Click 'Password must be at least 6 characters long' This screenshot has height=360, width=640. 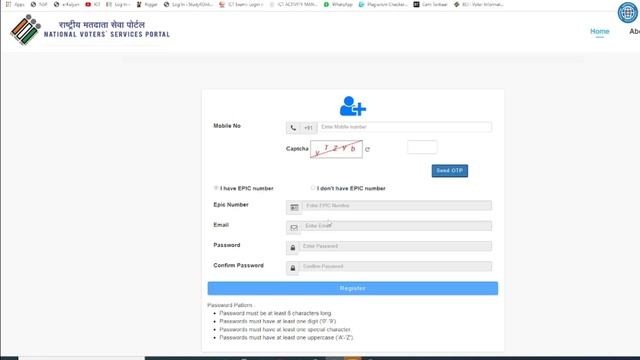276,313
